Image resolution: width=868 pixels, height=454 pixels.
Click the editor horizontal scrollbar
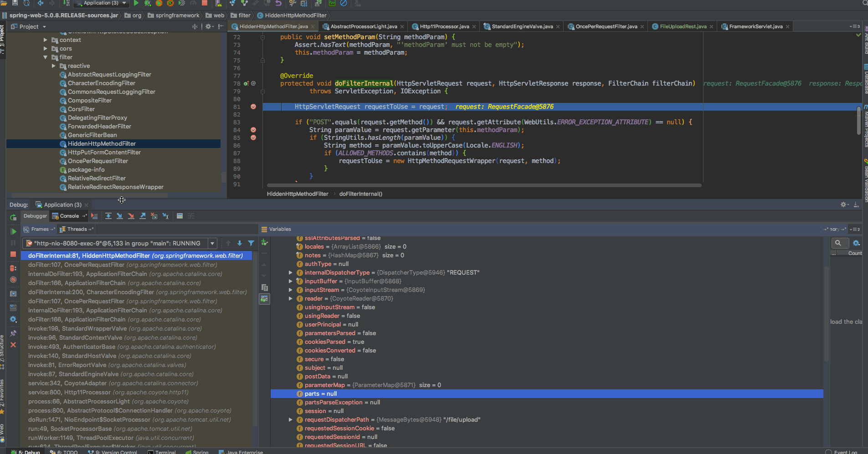[483, 185]
